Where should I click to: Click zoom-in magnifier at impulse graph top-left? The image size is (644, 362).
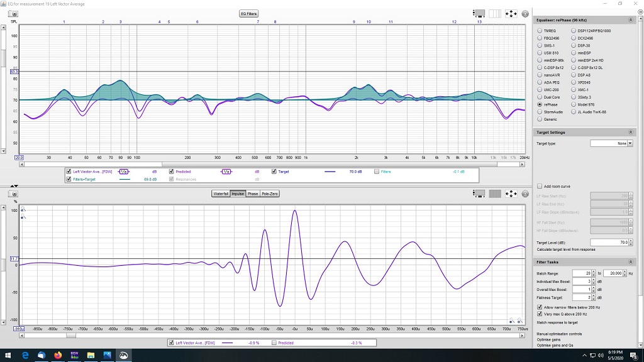(23, 210)
